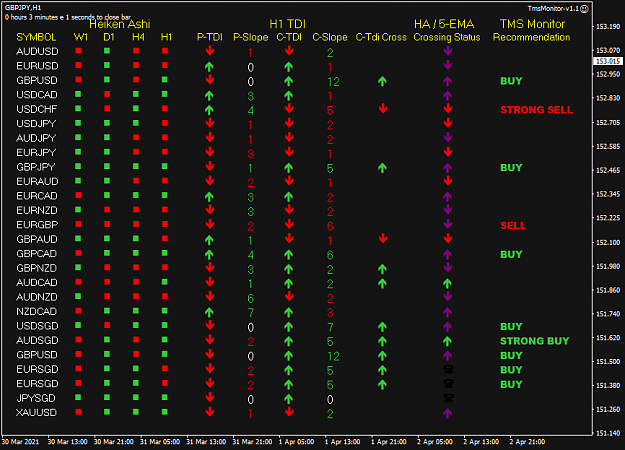Click the current price label 153.015

tap(608, 61)
